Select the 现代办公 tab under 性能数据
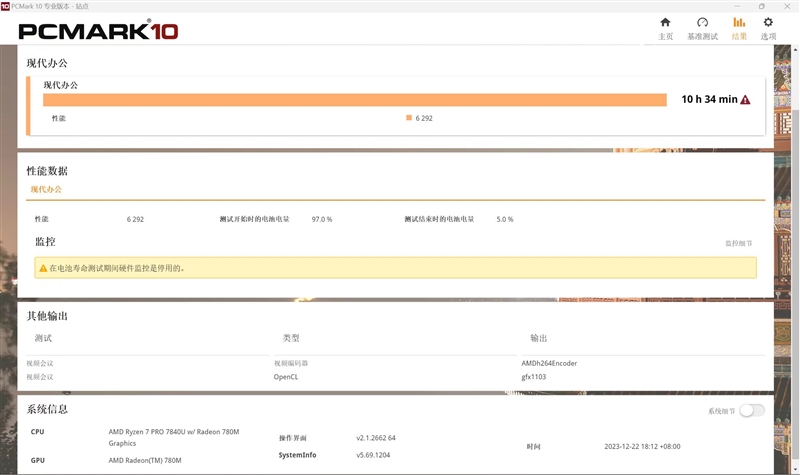This screenshot has height=475, width=800. click(x=46, y=189)
